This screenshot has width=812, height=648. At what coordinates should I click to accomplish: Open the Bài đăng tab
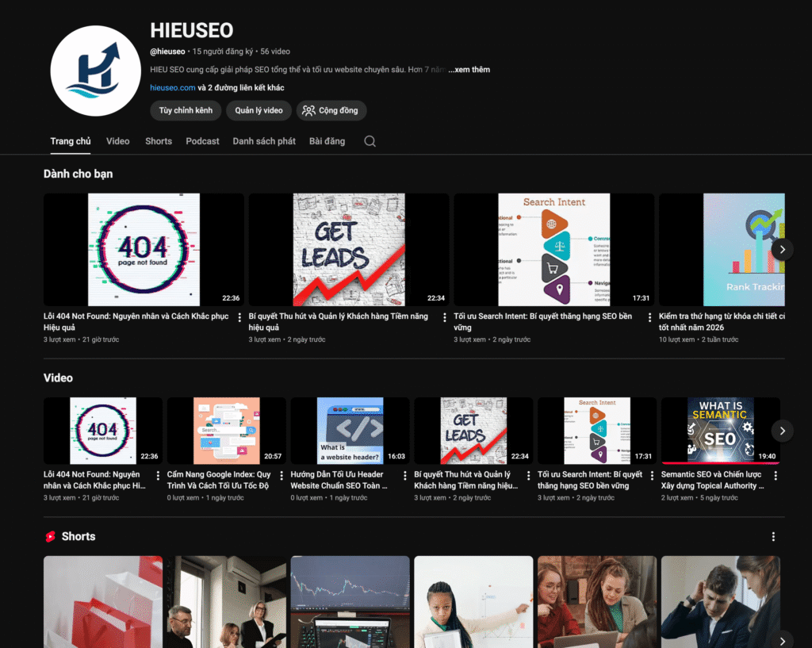pos(327,141)
